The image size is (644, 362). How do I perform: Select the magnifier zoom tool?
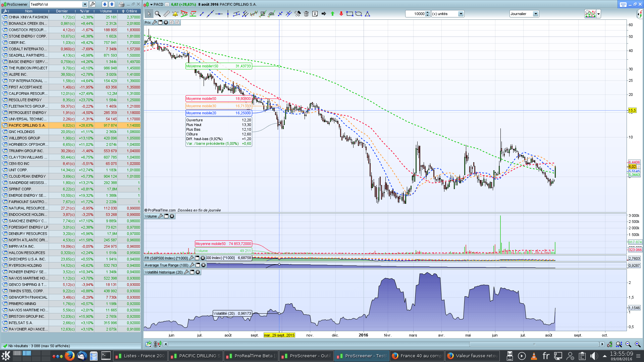click(158, 14)
